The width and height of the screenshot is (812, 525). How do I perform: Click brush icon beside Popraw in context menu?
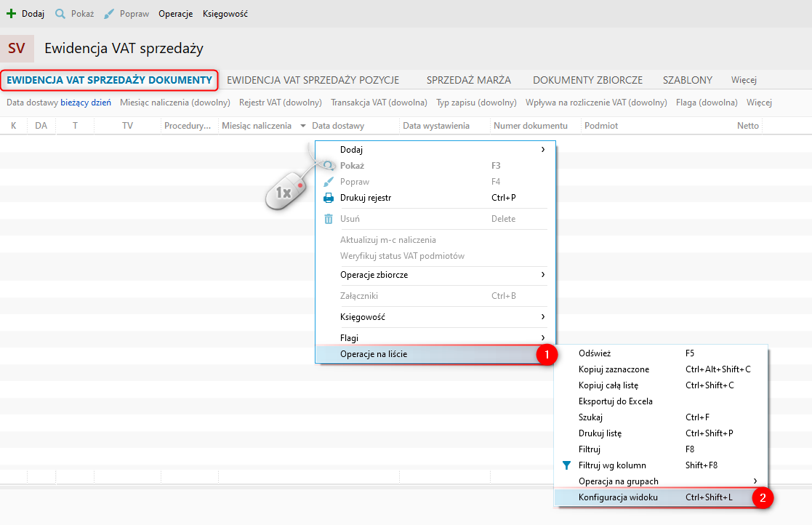(329, 182)
